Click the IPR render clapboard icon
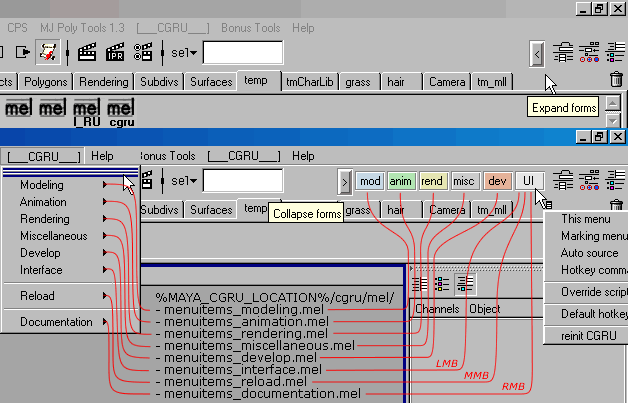 point(116,52)
